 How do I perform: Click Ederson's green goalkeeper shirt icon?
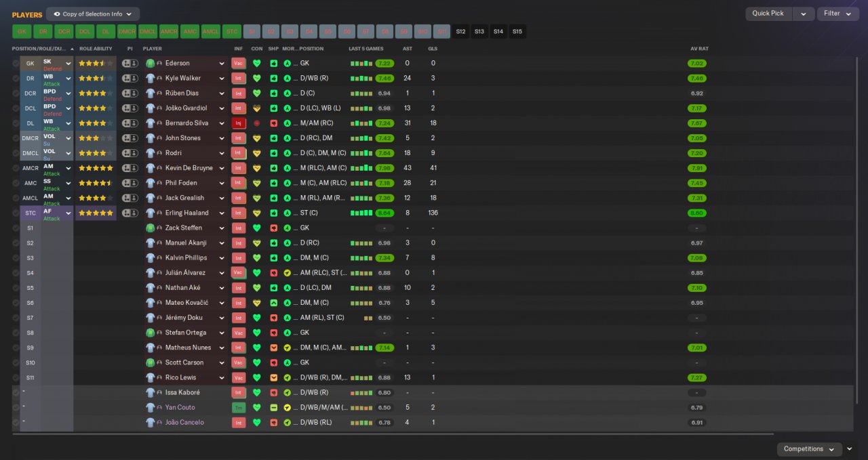pyautogui.click(x=151, y=63)
